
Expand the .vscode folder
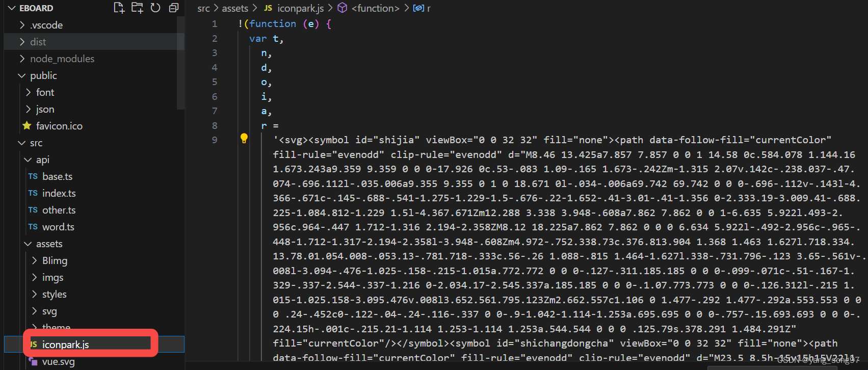click(x=22, y=25)
